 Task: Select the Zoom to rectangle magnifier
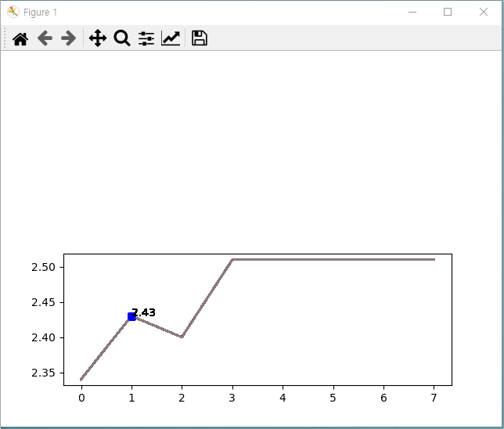[122, 38]
